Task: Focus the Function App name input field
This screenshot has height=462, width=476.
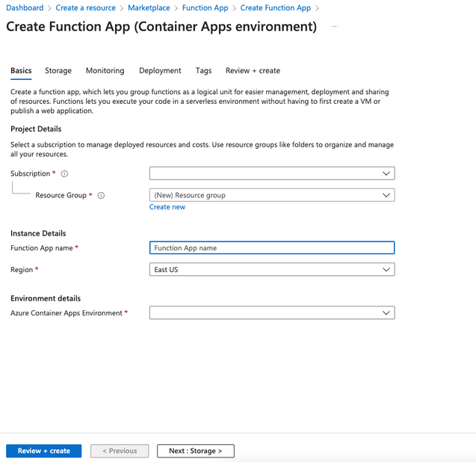Action: click(272, 247)
